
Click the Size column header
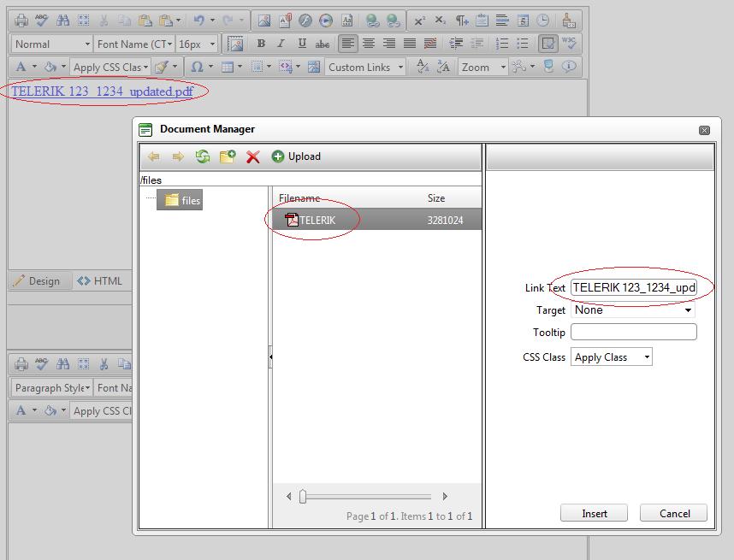click(435, 197)
